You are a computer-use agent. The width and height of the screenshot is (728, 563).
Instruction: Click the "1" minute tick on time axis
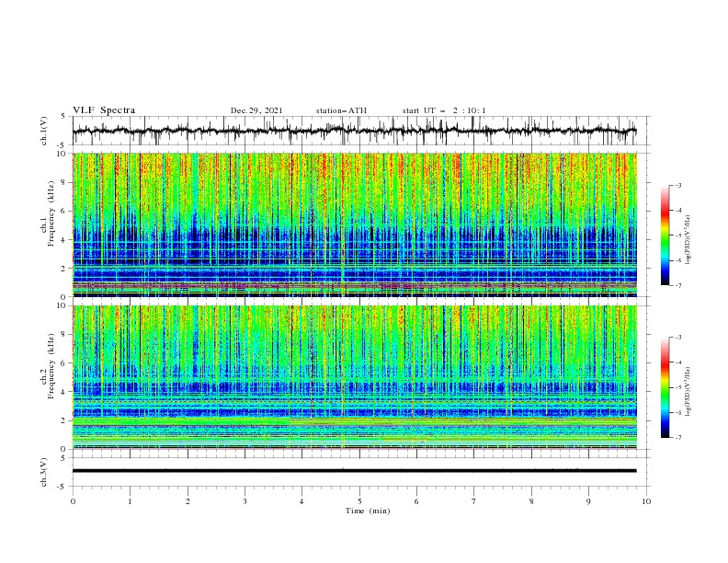click(130, 501)
